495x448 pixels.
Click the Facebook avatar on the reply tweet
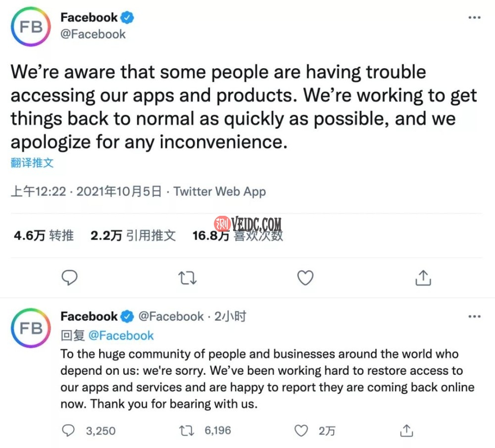tap(31, 328)
